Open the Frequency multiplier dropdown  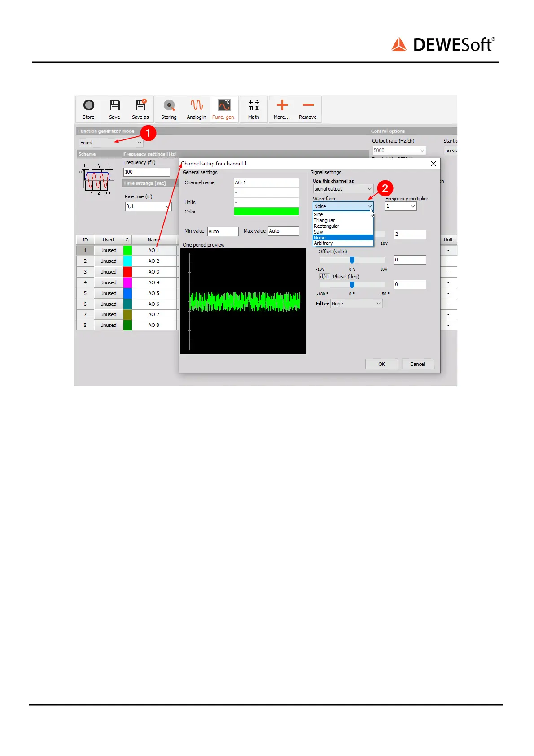pos(401,206)
